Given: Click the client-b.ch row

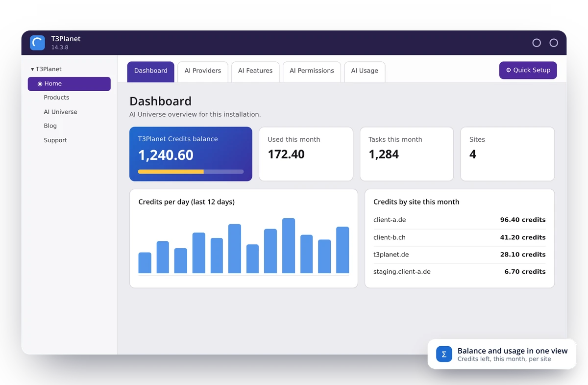Looking at the screenshot, I should click(x=460, y=237).
